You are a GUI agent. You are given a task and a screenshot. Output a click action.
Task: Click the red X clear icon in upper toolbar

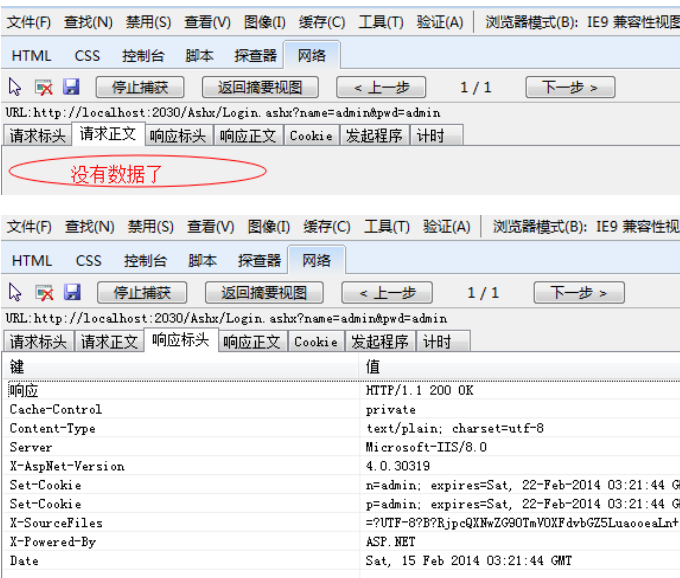(x=43, y=87)
